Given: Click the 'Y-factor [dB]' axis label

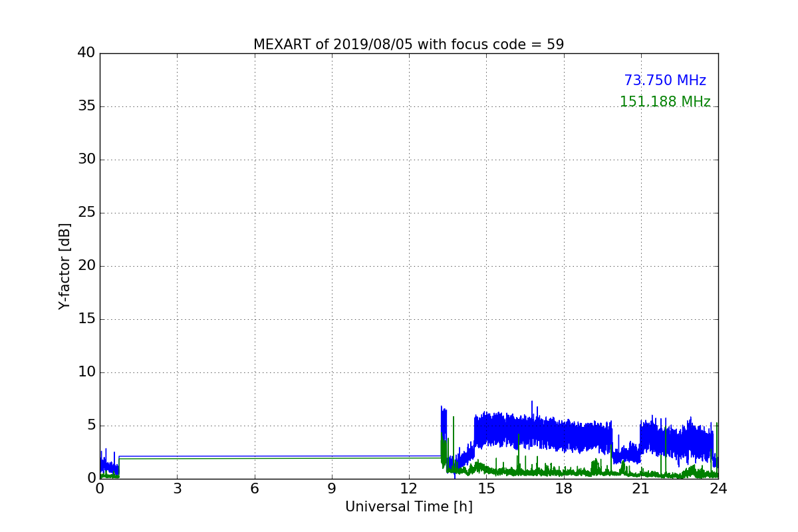Looking at the screenshot, I should click(x=65, y=266).
